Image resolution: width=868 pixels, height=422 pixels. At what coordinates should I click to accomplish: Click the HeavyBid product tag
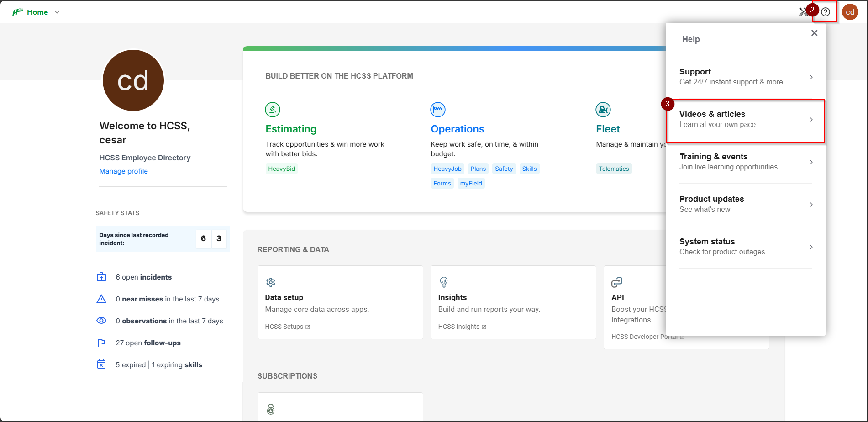click(x=282, y=169)
